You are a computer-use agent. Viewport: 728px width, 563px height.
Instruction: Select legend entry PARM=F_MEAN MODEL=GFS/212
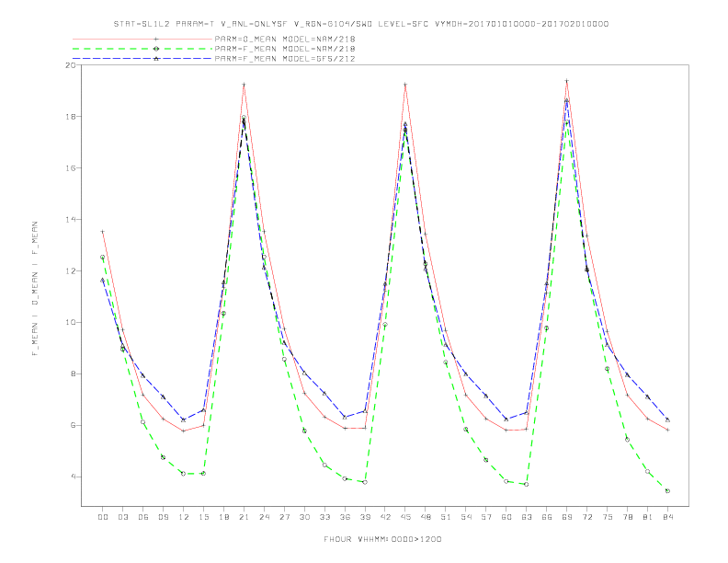(x=285, y=59)
